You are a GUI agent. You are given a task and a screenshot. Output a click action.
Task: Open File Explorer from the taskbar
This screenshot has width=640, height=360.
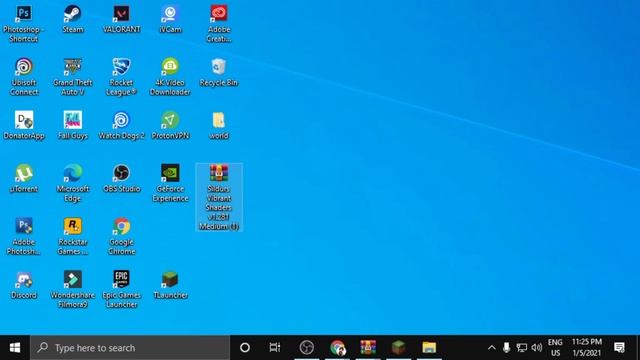pyautogui.click(x=429, y=348)
